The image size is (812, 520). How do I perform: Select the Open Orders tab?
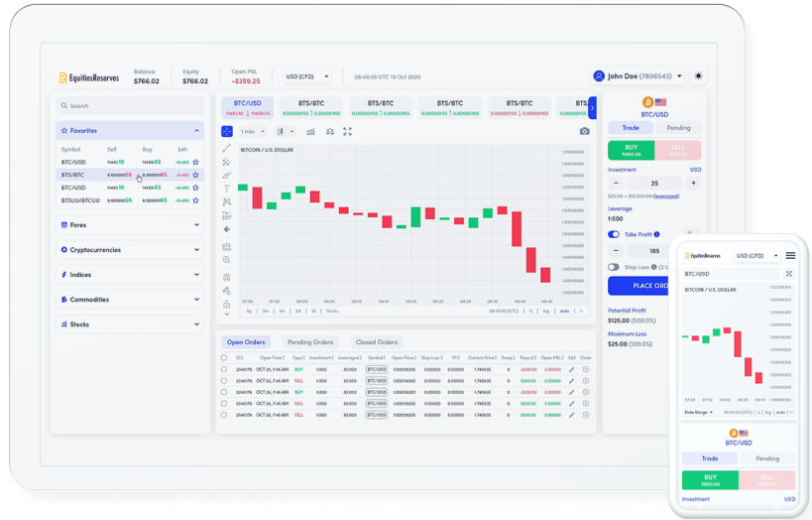click(x=246, y=342)
